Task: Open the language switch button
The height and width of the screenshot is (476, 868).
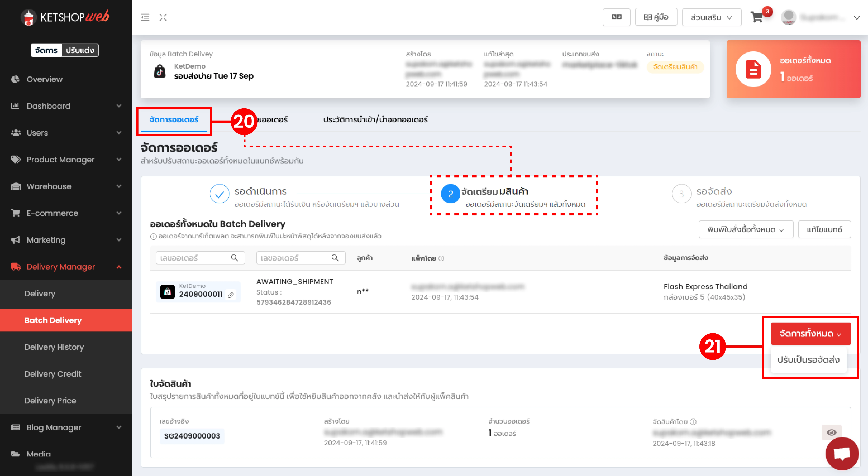Action: pos(616,17)
